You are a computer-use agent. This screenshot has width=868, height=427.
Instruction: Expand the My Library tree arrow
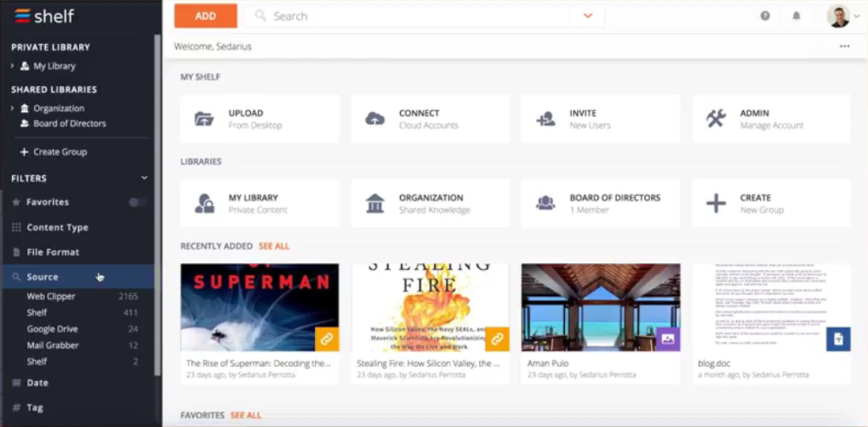pyautogui.click(x=12, y=66)
